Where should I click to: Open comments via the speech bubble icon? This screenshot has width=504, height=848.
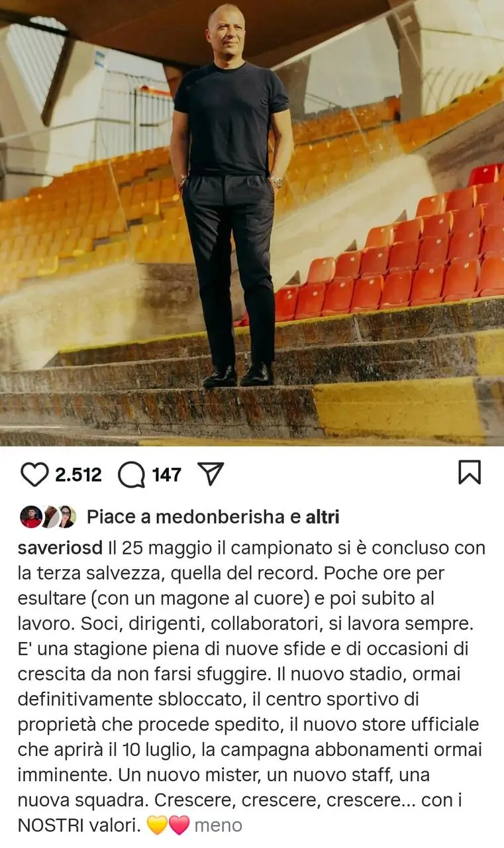(132, 474)
